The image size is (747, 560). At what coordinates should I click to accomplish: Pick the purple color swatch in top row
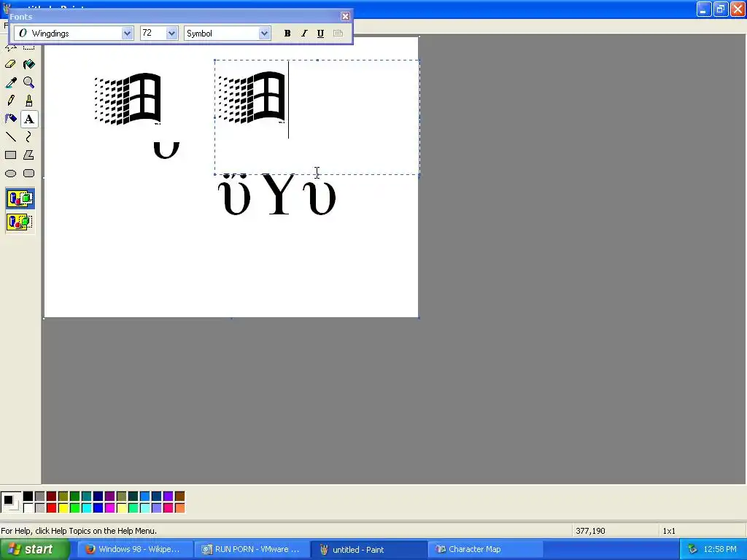(x=110, y=496)
